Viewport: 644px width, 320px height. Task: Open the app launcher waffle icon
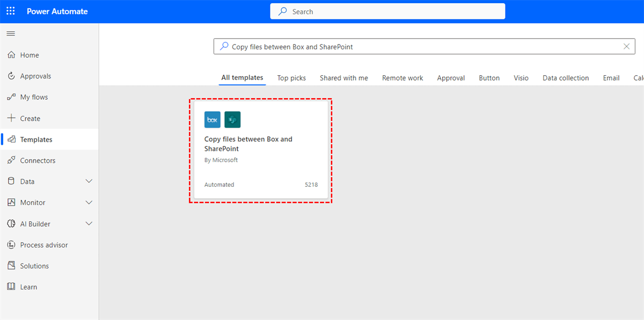point(11,11)
